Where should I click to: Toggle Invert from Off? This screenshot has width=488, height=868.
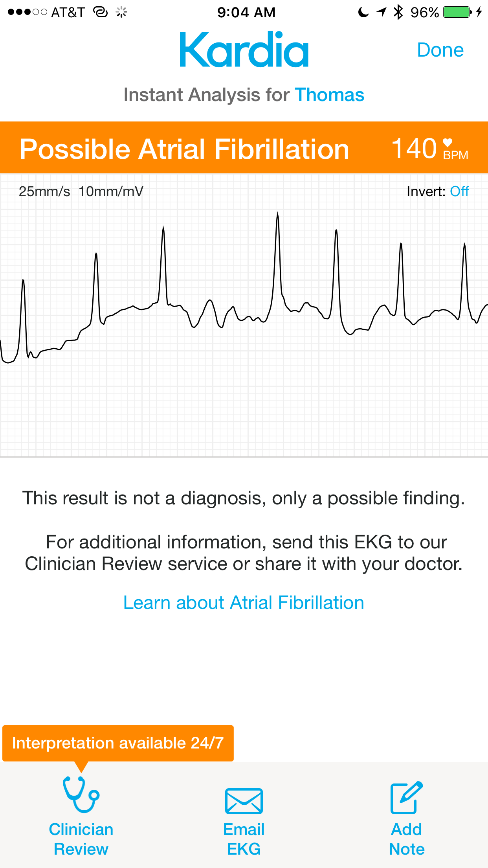coord(459,191)
